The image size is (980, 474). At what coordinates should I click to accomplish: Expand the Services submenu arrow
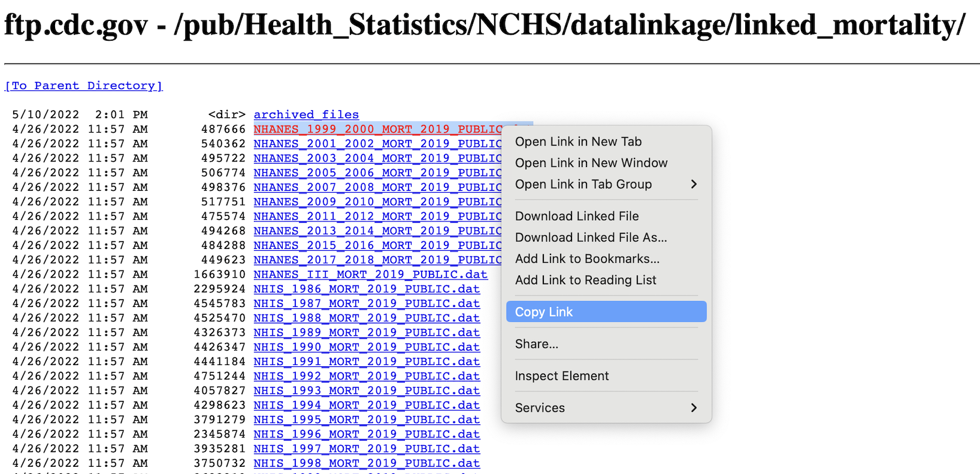coord(694,408)
